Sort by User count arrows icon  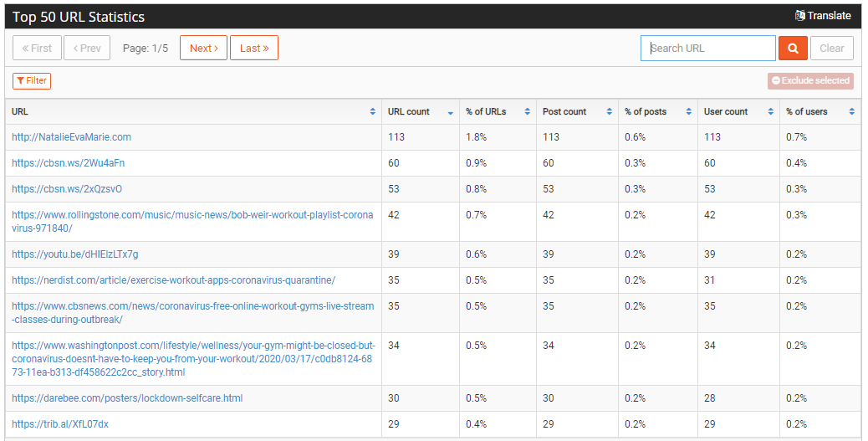pyautogui.click(x=770, y=111)
